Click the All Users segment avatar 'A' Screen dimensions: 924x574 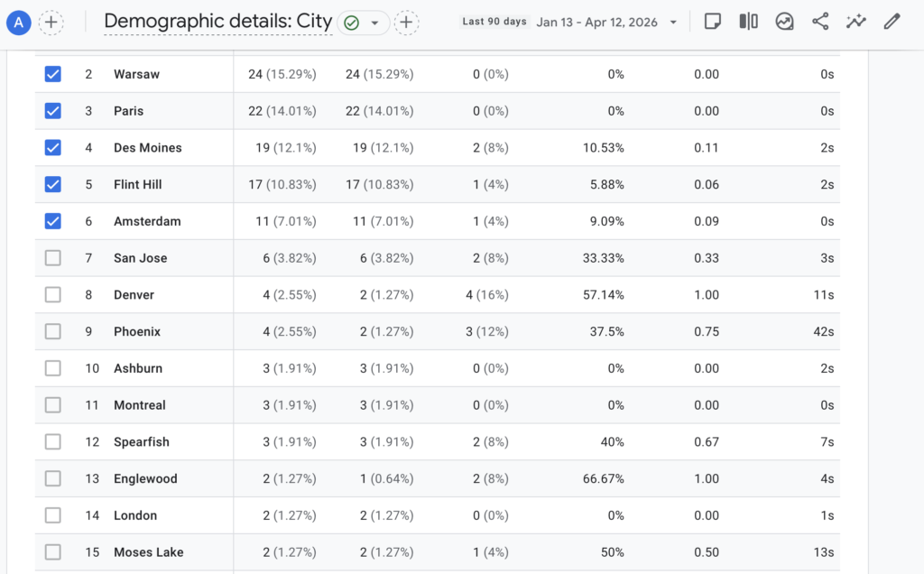click(19, 23)
